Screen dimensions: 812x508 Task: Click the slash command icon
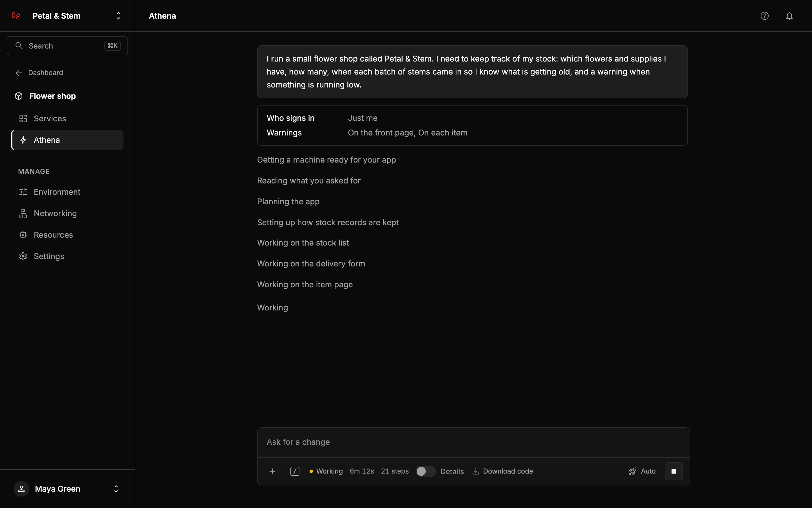point(295,471)
